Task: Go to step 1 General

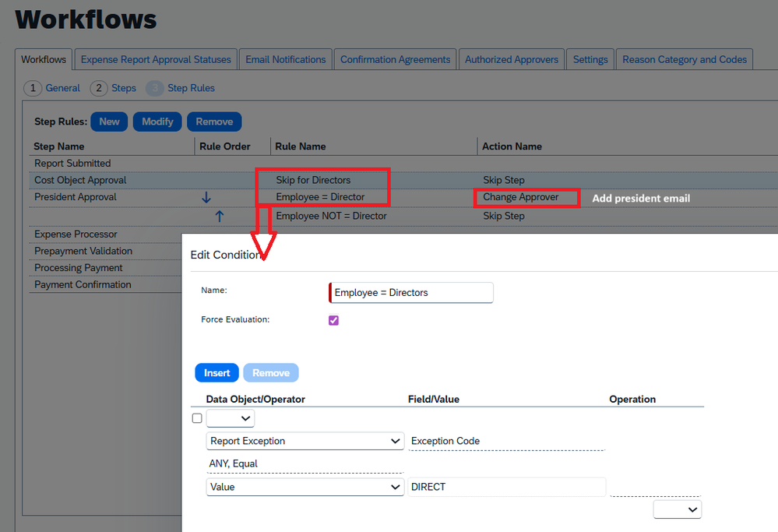Action: pos(52,88)
